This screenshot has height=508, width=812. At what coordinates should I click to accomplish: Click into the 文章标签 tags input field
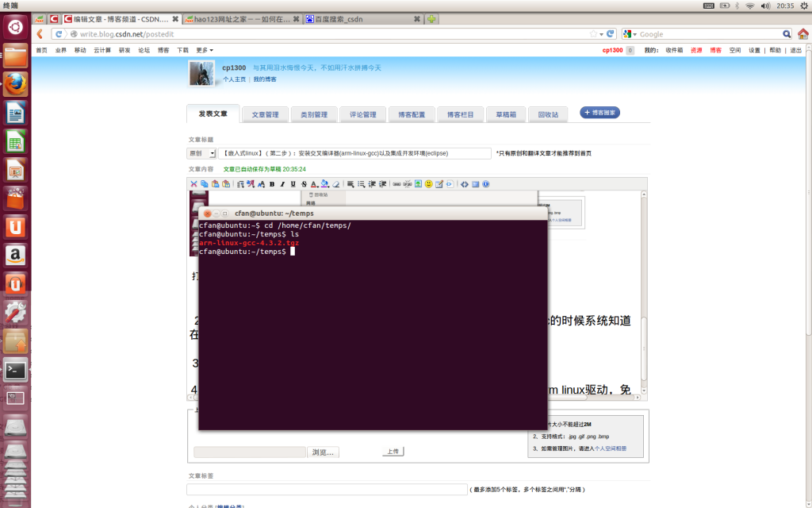pyautogui.click(x=327, y=489)
